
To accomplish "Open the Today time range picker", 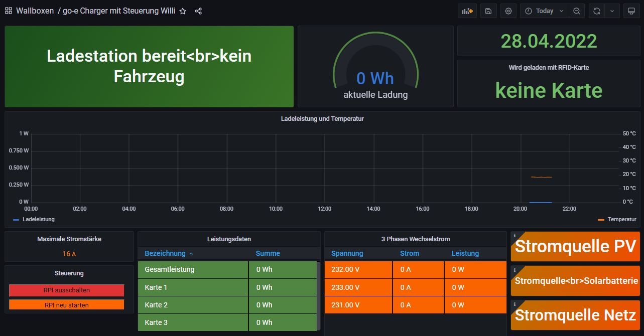I will [x=545, y=11].
